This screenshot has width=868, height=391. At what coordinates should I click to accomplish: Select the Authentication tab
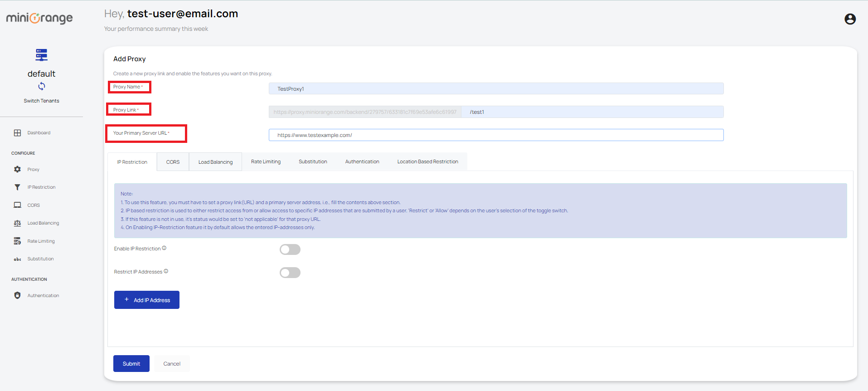pyautogui.click(x=362, y=161)
